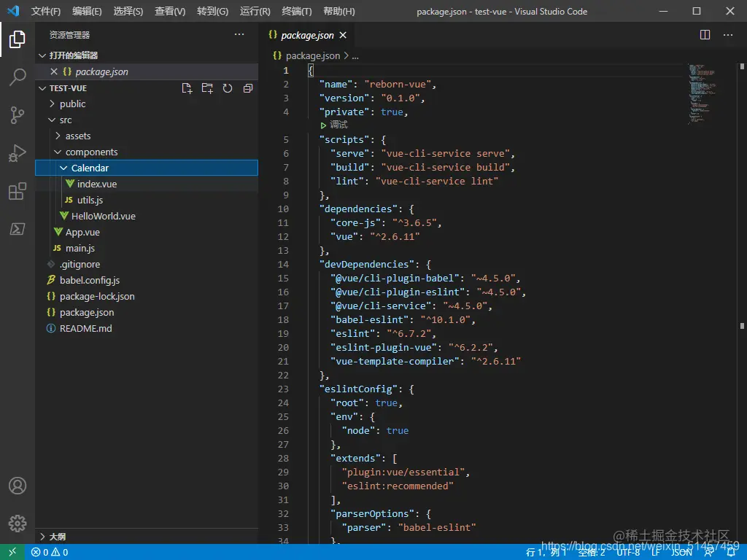The image size is (747, 560).
Task: Open package.json in project tree
Action: [x=147, y=312]
